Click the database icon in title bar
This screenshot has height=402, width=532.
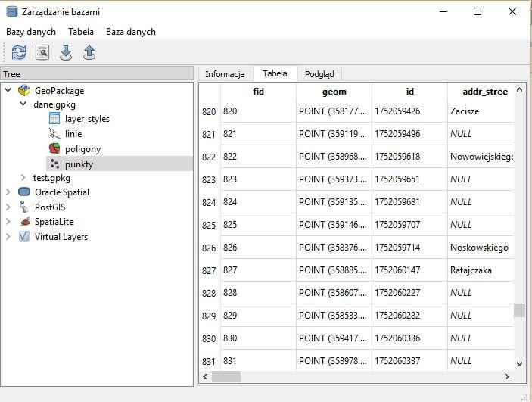11,11
